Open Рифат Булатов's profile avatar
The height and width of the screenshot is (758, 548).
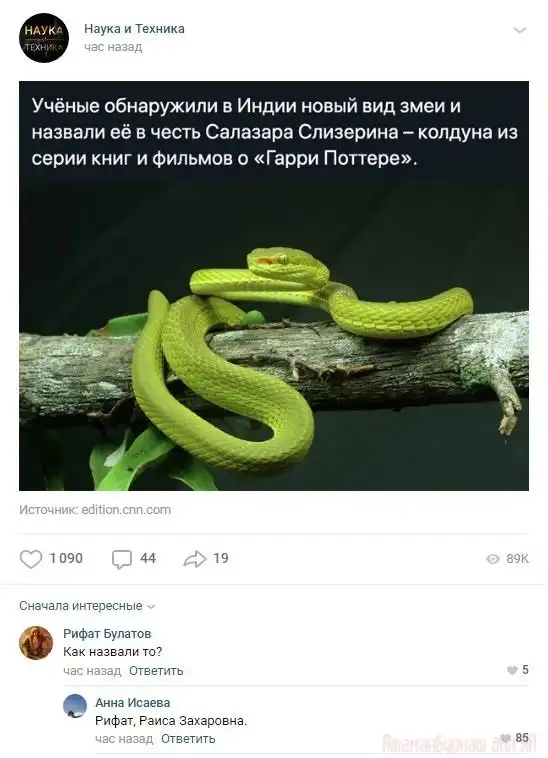(36, 642)
